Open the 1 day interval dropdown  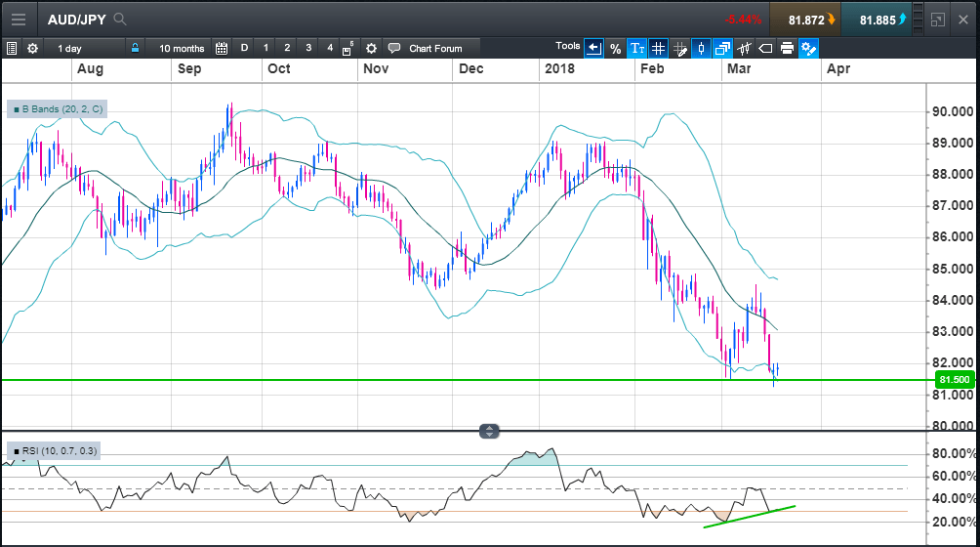69,48
